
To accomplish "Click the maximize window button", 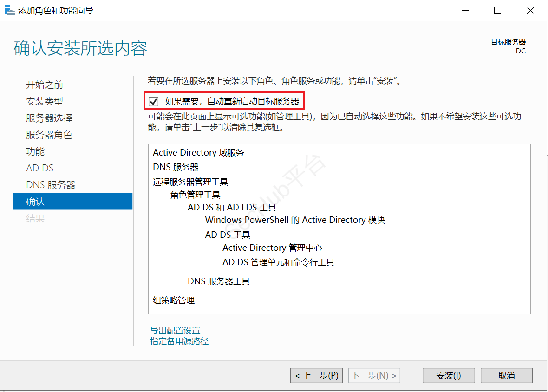I will [x=497, y=10].
